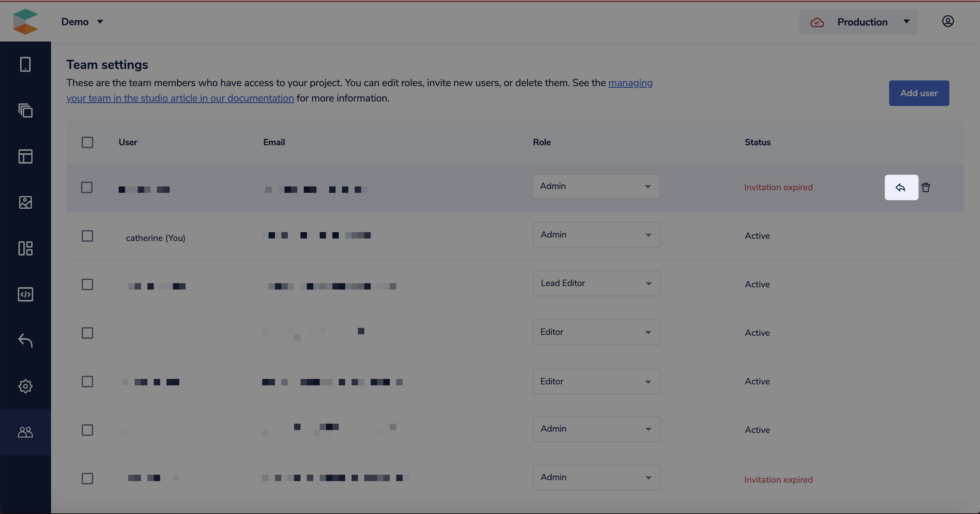This screenshot has width=980, height=514.
Task: Open the image media icon in the sidebar
Action: pos(26,202)
